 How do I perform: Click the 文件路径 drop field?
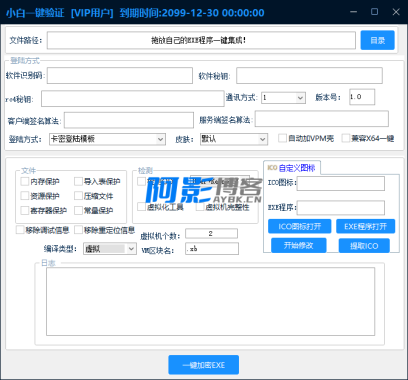tap(201, 41)
